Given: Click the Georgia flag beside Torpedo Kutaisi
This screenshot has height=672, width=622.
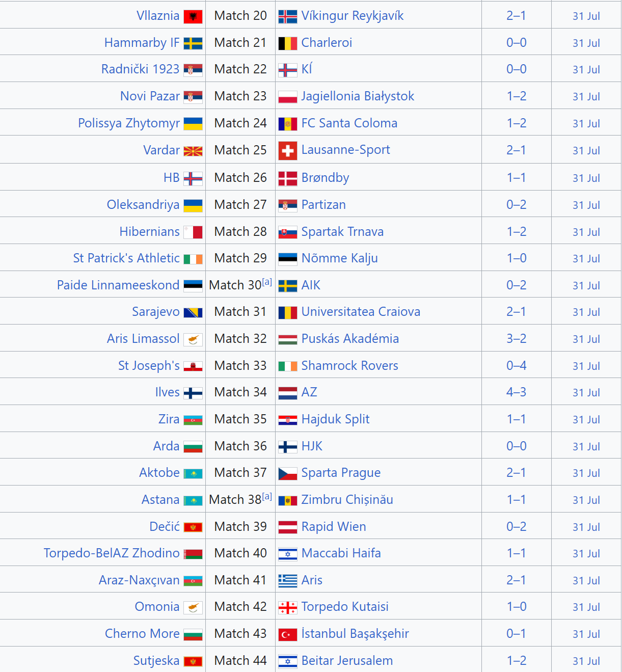Looking at the screenshot, I should pos(288,607).
